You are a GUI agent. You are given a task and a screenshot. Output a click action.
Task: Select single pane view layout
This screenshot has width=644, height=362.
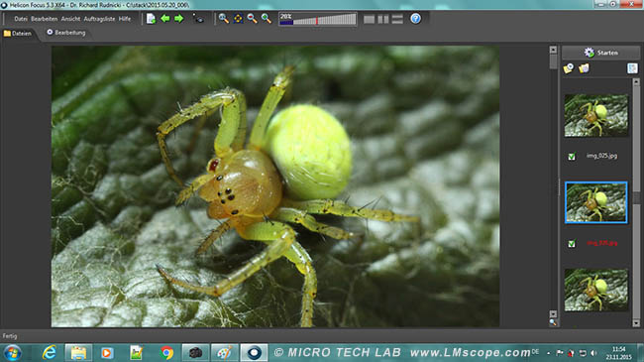[369, 19]
